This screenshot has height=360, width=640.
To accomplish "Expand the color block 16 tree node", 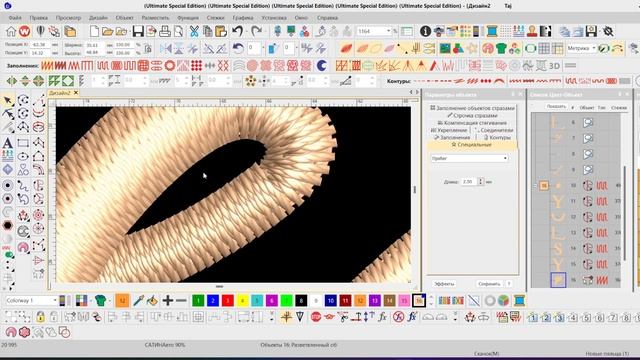I will (535, 185).
